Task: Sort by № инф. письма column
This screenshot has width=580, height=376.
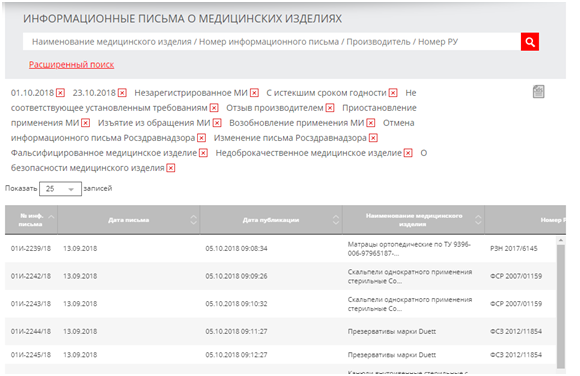Action: click(x=31, y=220)
